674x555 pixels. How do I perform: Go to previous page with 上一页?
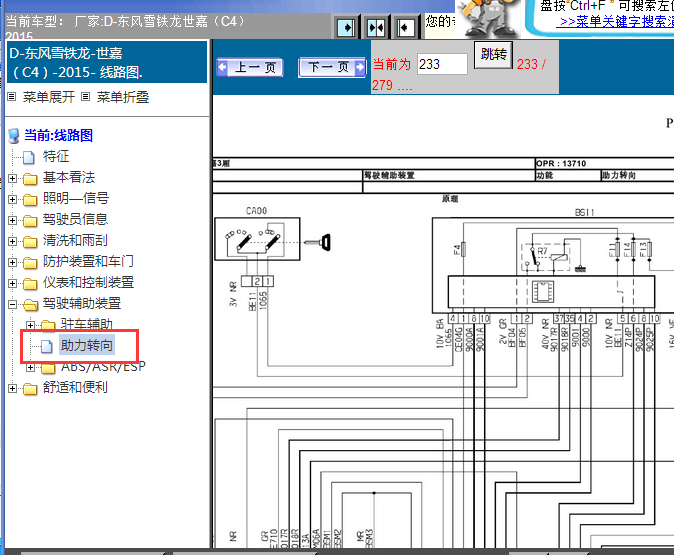click(250, 67)
